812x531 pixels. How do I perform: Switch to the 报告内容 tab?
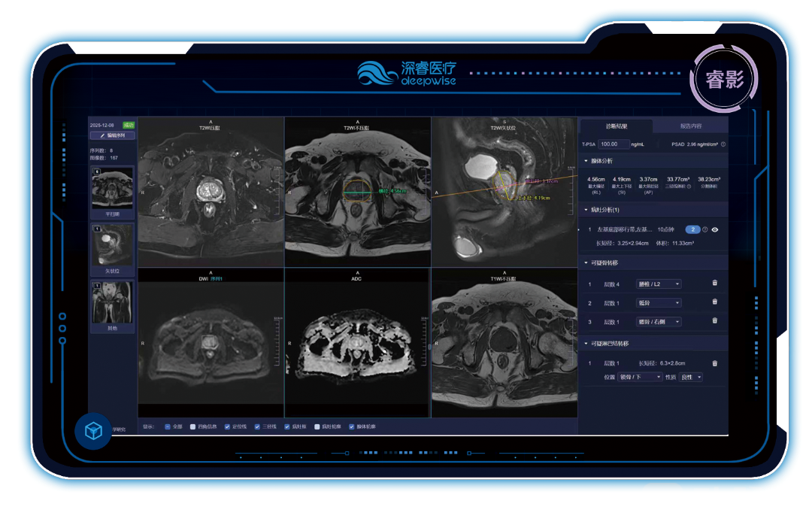[690, 126]
